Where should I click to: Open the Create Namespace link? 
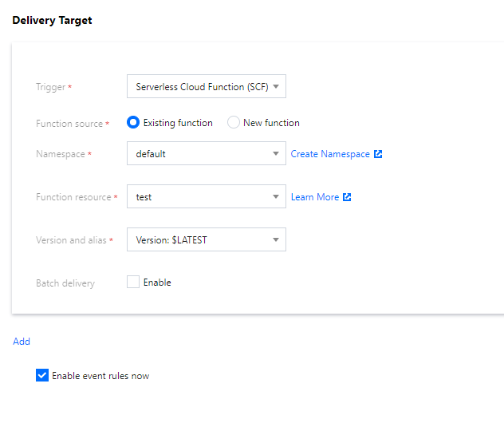click(330, 154)
